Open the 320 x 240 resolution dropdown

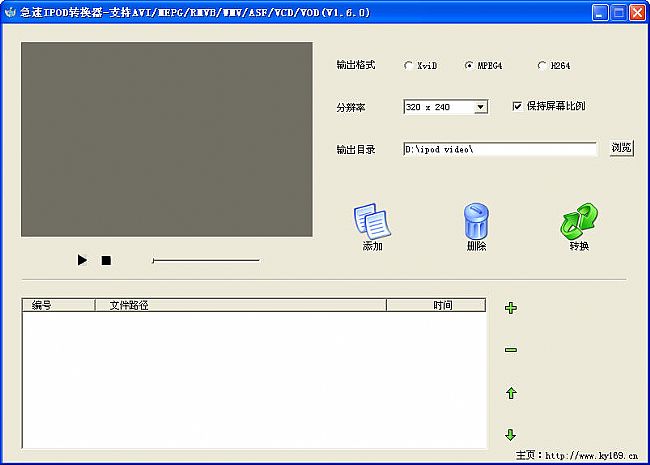(x=480, y=107)
